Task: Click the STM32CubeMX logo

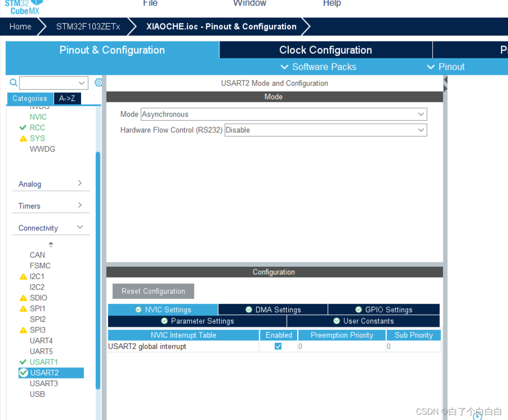Action: 24,7
